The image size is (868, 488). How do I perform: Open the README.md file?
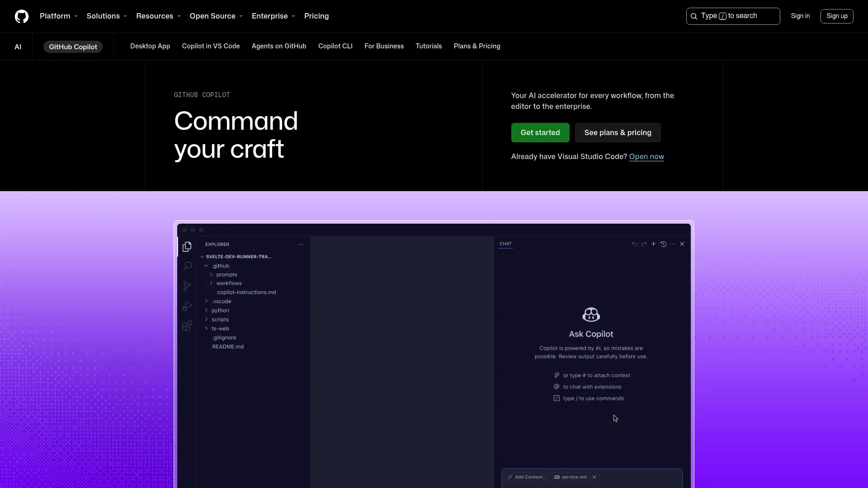click(228, 347)
